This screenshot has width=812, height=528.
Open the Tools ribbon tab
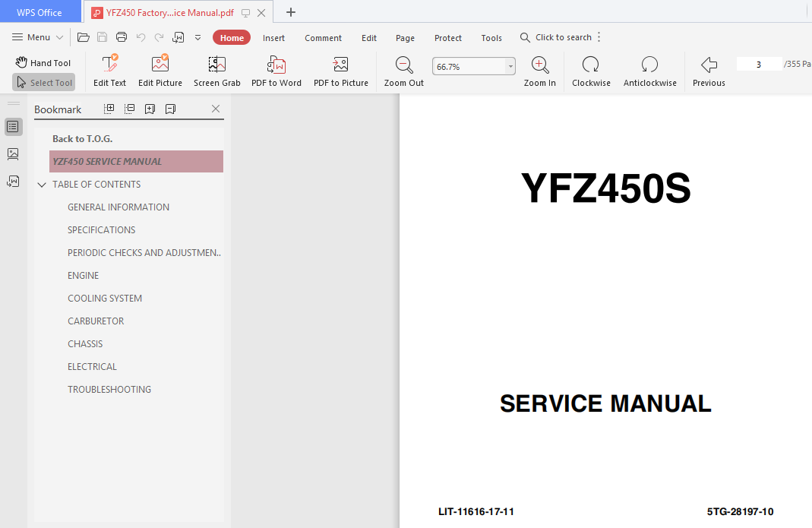pyautogui.click(x=491, y=38)
